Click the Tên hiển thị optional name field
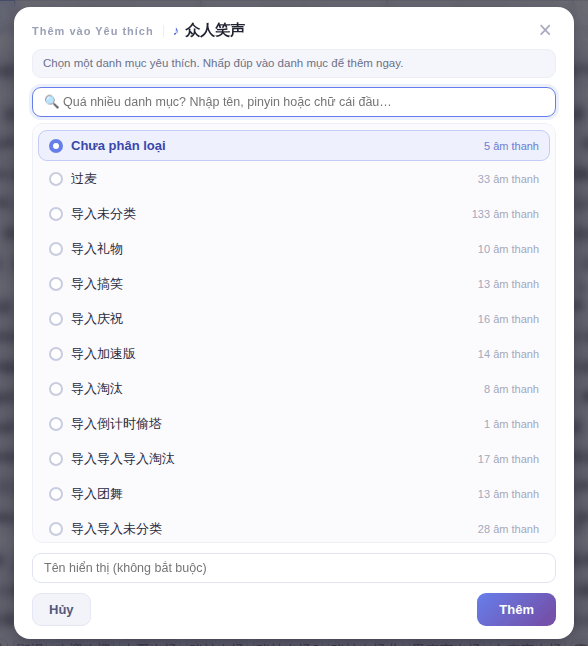Viewport: 588px width, 646px height. point(294,568)
